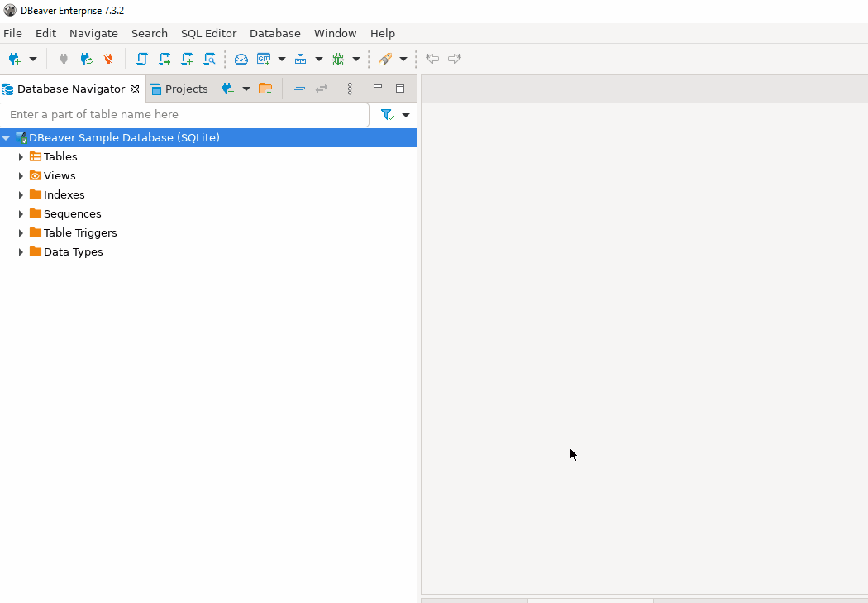This screenshot has height=603, width=868.
Task: Open the Navigate menu
Action: [x=93, y=34]
